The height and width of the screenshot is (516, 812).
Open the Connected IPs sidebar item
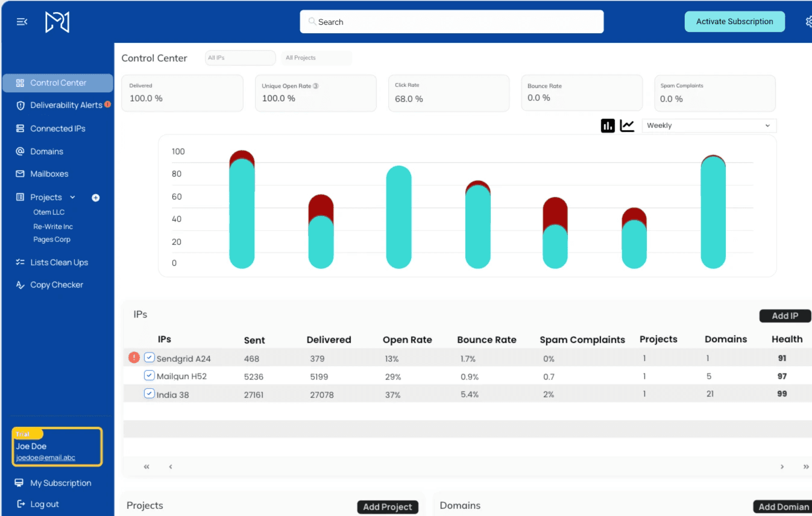57,128
